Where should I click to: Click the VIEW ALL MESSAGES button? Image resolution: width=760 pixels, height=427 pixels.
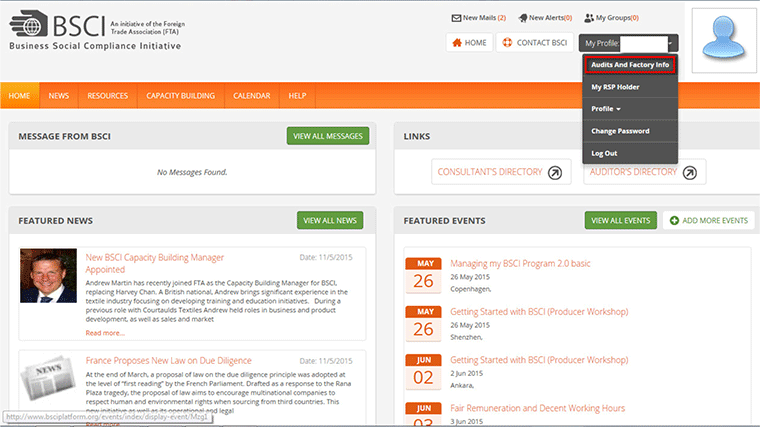pyautogui.click(x=328, y=136)
